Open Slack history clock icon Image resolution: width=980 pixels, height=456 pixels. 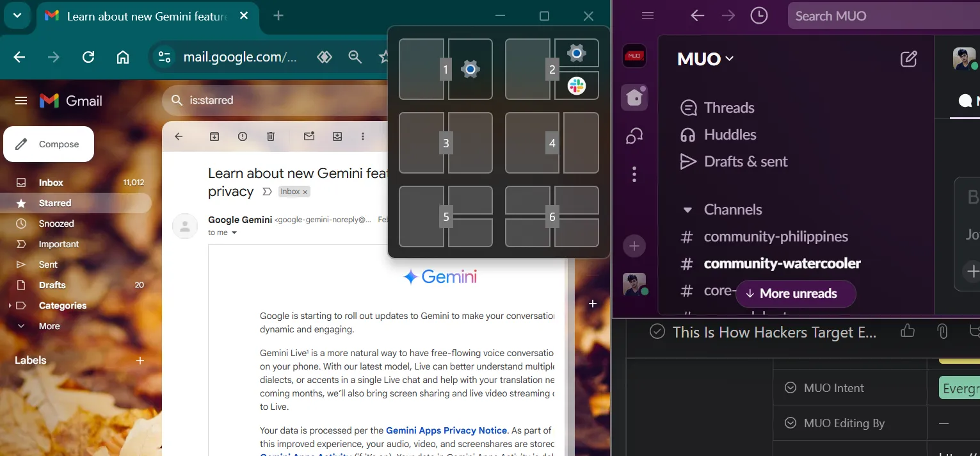[759, 15]
